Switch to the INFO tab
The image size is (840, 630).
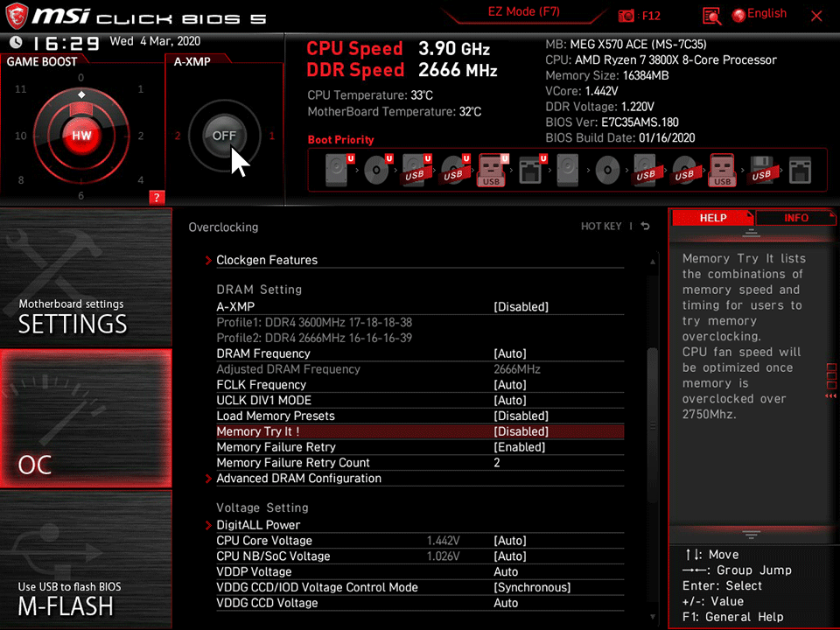tap(796, 218)
